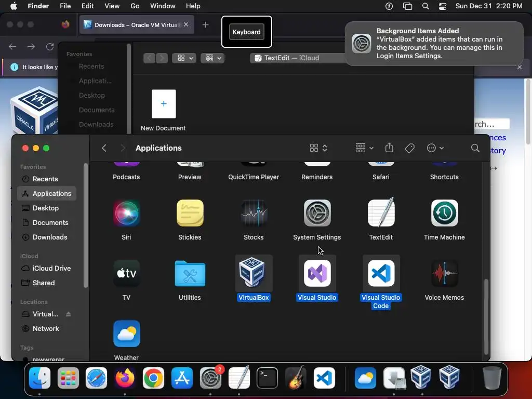Open the Time Machine app icon
The image size is (532, 399).
(444, 213)
